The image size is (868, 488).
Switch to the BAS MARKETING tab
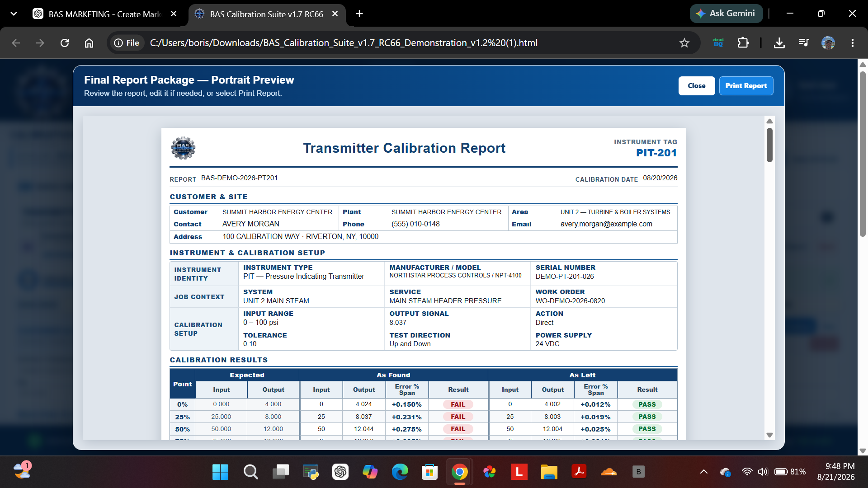pyautogui.click(x=104, y=14)
